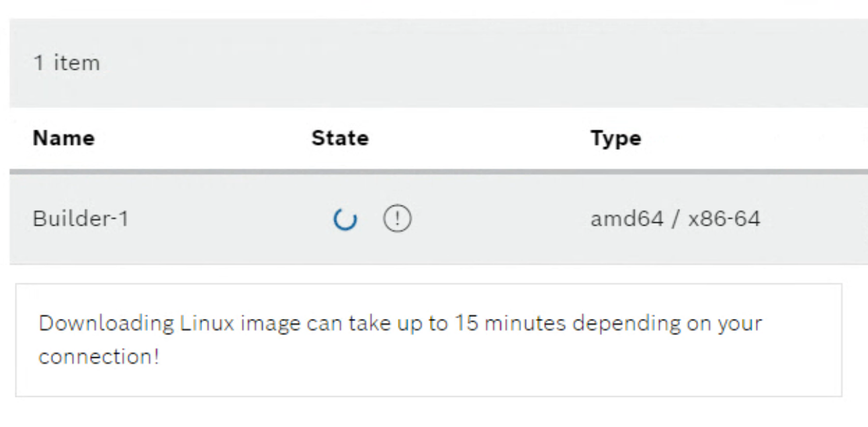This screenshot has width=868, height=427.
Task: Click the table header bar
Action: (434, 138)
